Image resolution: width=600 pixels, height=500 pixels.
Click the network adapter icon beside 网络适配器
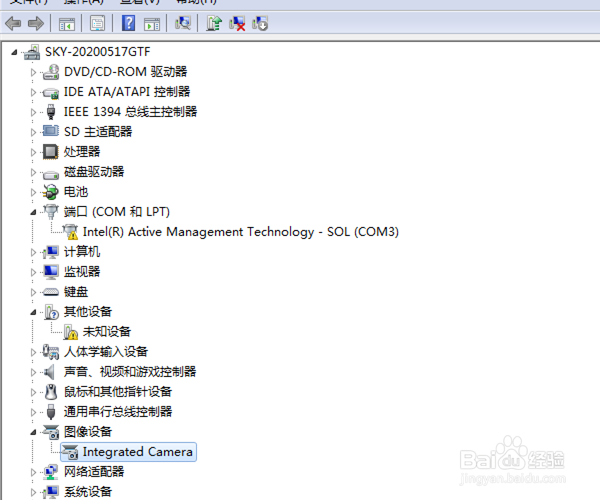(x=51, y=472)
